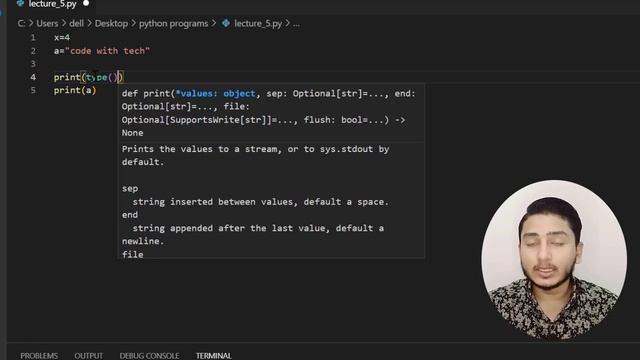
Task: Switch to the PROBLEMS panel tab
Action: point(39,356)
